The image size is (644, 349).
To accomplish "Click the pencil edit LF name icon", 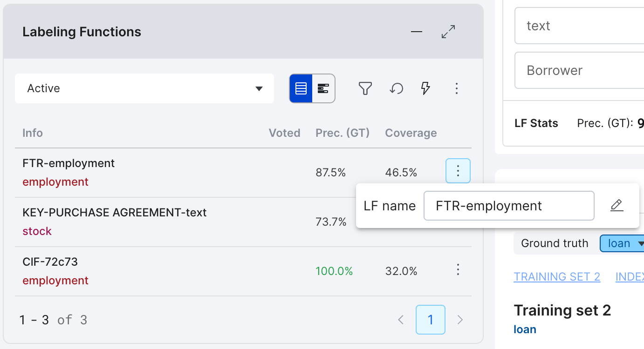I will [617, 205].
